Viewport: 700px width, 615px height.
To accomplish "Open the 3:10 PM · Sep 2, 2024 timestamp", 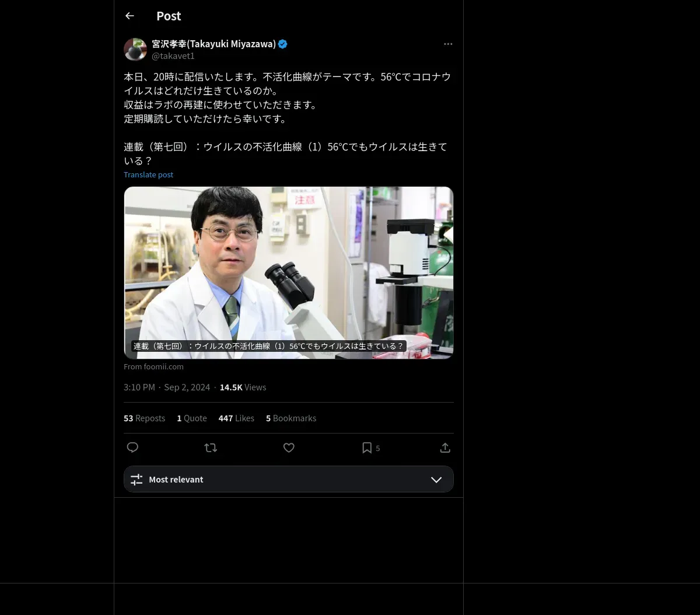I will [x=167, y=387].
